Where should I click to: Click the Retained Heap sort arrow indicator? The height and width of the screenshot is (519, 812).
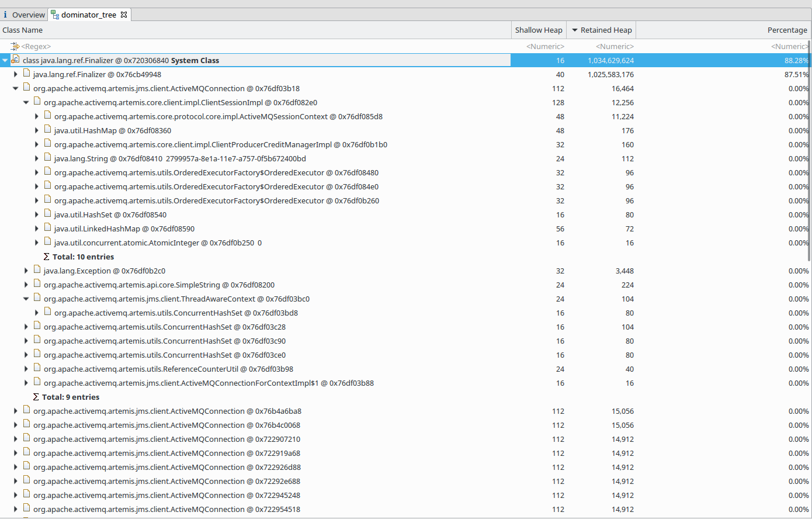575,30
